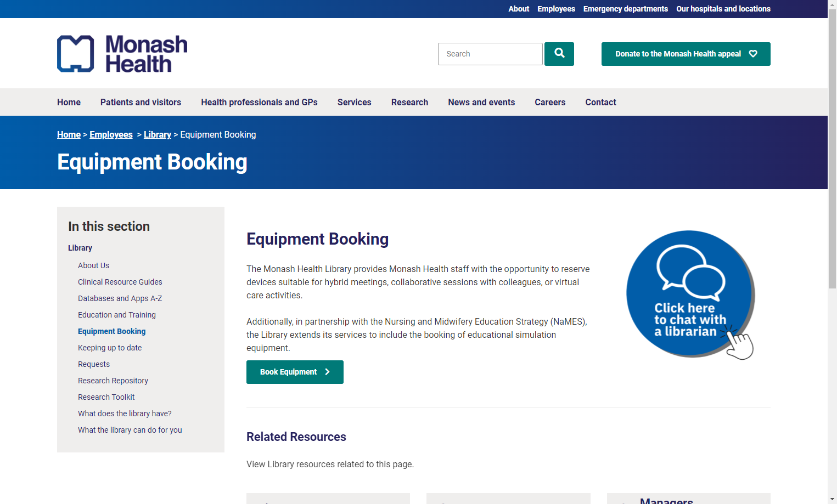The width and height of the screenshot is (837, 504).
Task: Open Library in the section sidebar
Action: [80, 248]
